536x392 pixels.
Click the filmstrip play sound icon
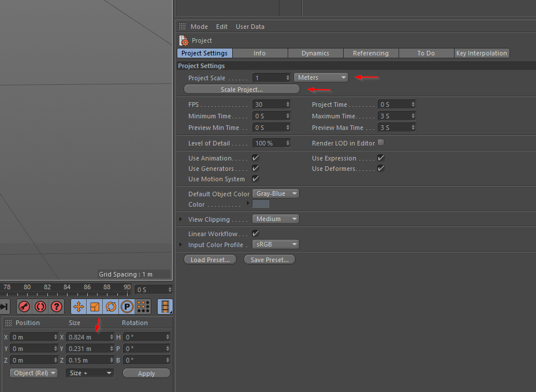[166, 307]
